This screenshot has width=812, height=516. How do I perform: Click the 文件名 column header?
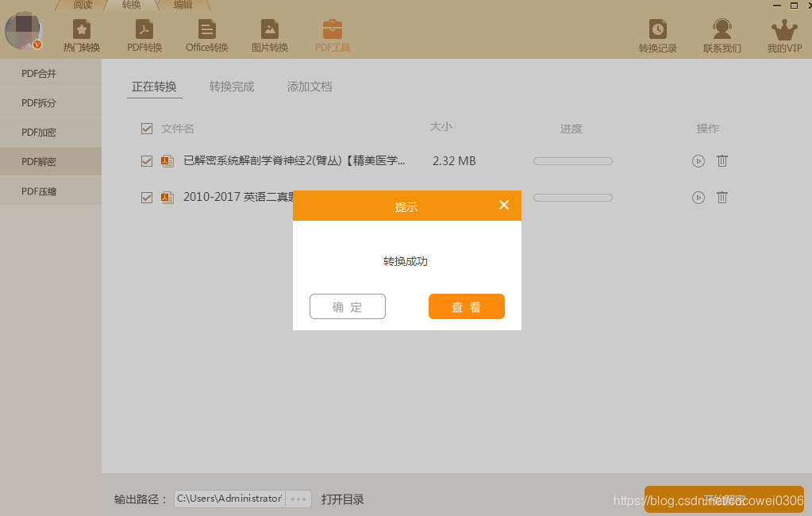[178, 129]
